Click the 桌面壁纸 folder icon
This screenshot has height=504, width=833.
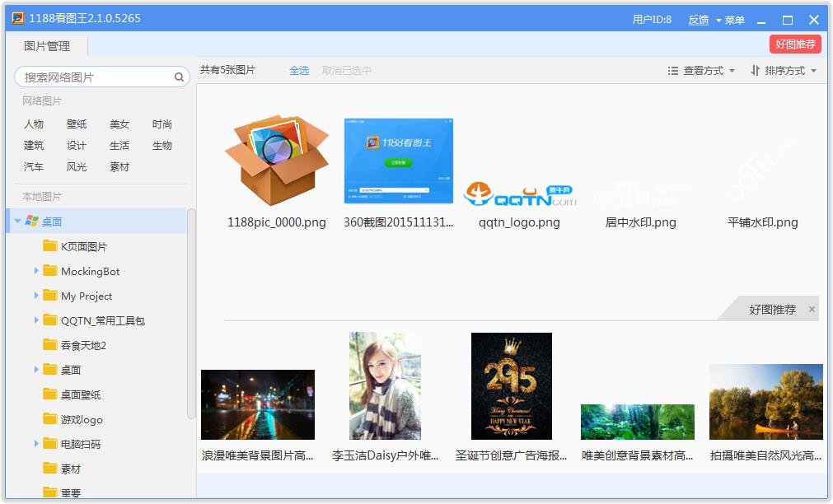pyautogui.click(x=49, y=394)
